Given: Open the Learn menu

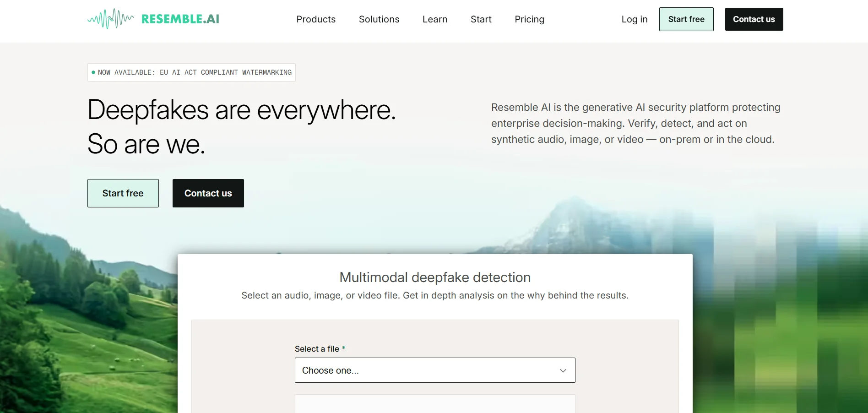Looking at the screenshot, I should coord(435,19).
